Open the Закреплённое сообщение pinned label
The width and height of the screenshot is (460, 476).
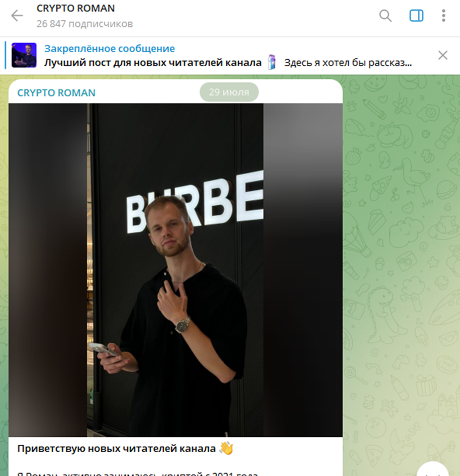[109, 48]
